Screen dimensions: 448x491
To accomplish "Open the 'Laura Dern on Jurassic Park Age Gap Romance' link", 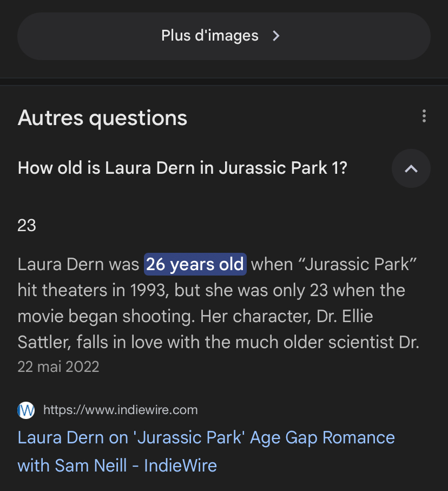I will (206, 451).
